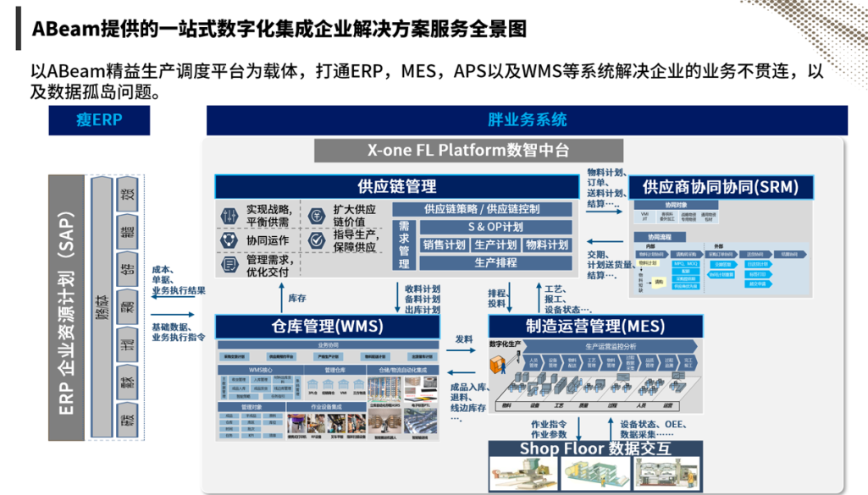Open the conveyor sorting line photo

click(420, 421)
